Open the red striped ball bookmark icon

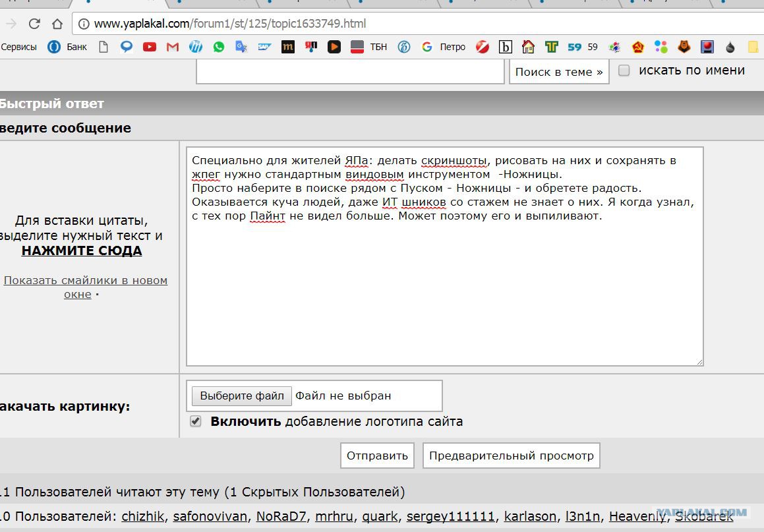click(483, 47)
